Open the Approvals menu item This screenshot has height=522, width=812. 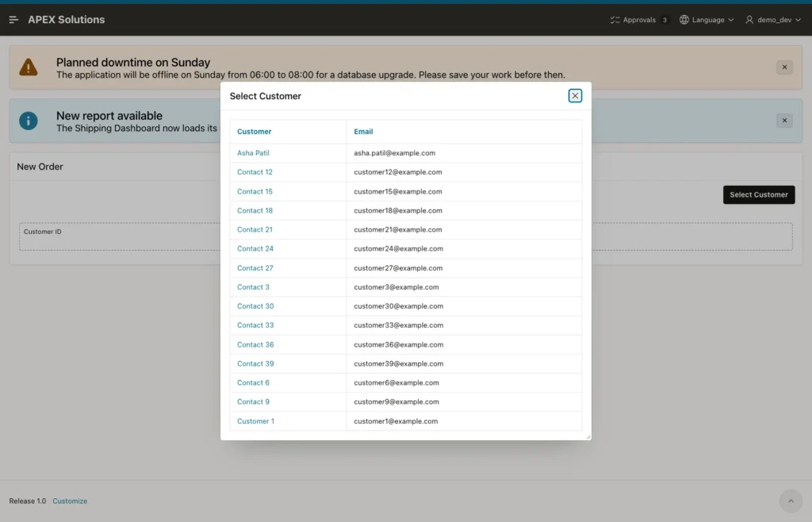coord(639,20)
